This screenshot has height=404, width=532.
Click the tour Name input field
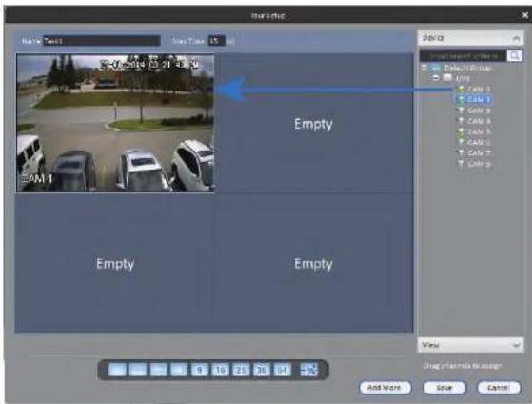[x=102, y=41]
